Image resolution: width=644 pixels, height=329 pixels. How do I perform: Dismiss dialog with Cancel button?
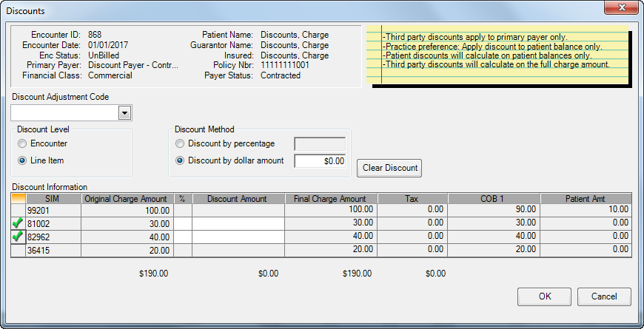pyautogui.click(x=604, y=296)
